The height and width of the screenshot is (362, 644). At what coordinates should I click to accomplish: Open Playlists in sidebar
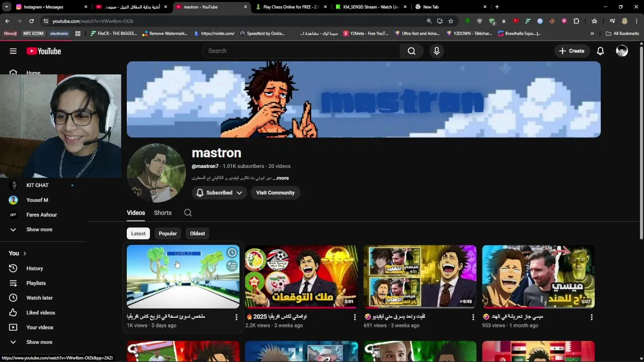pos(36,283)
